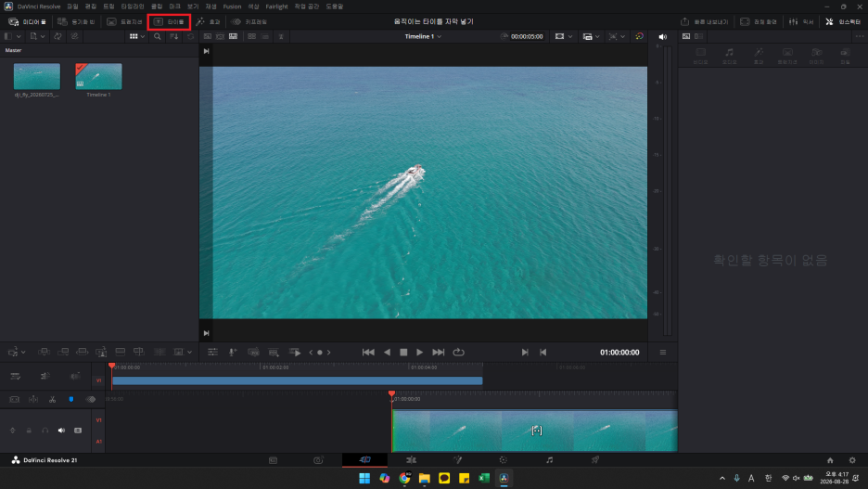The height and width of the screenshot is (489, 868).
Task: Toggle the blue snapping marker flag
Action: [70, 399]
